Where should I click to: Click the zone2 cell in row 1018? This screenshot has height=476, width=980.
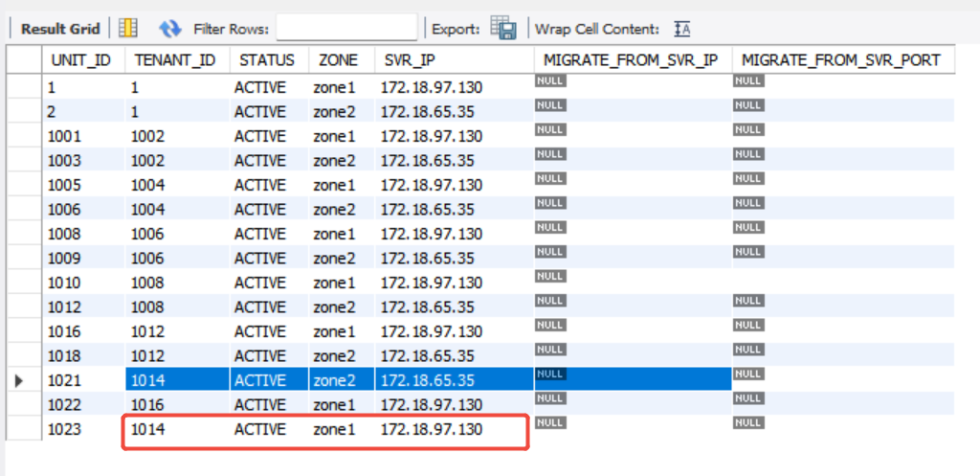click(x=334, y=356)
